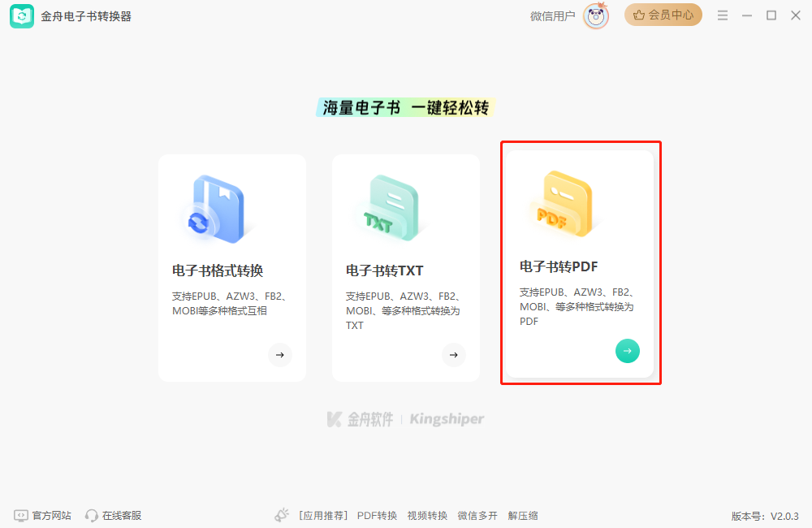Click the arrow on 电子书转TXT card
Image resolution: width=812 pixels, height=528 pixels.
click(x=454, y=355)
